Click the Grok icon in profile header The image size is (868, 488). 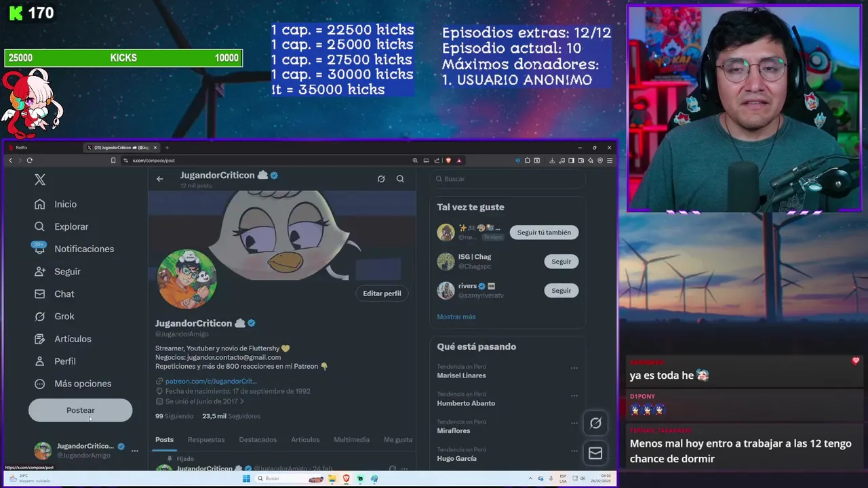381,179
